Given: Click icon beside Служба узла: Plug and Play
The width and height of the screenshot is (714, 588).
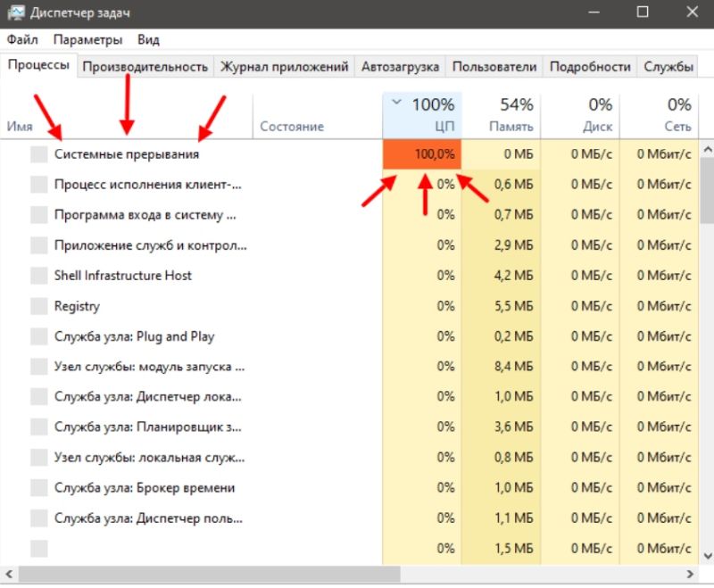Looking at the screenshot, I should tap(39, 336).
